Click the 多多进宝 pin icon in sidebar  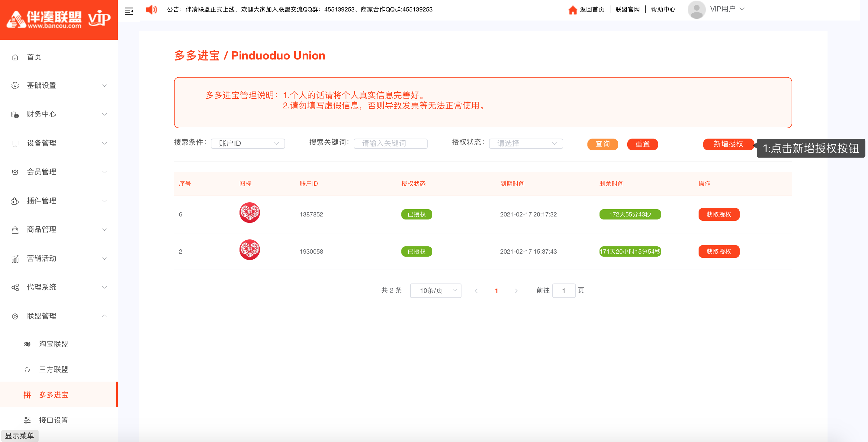[27, 395]
